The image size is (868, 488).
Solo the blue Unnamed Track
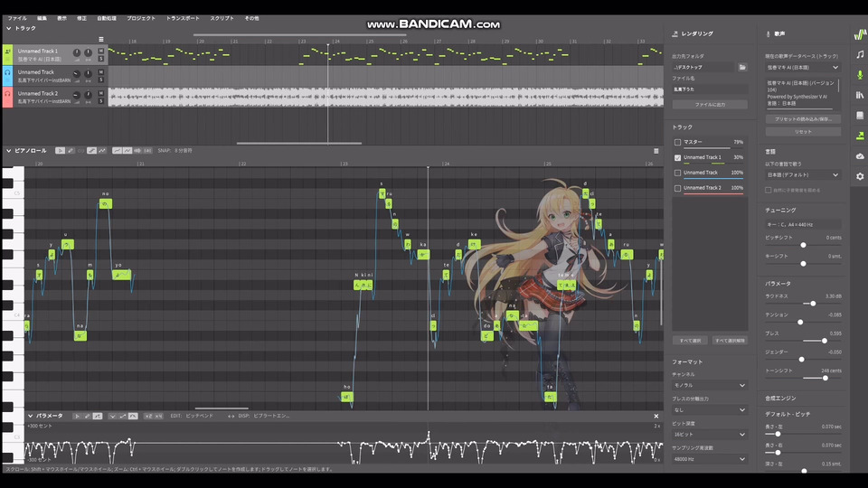tap(100, 80)
